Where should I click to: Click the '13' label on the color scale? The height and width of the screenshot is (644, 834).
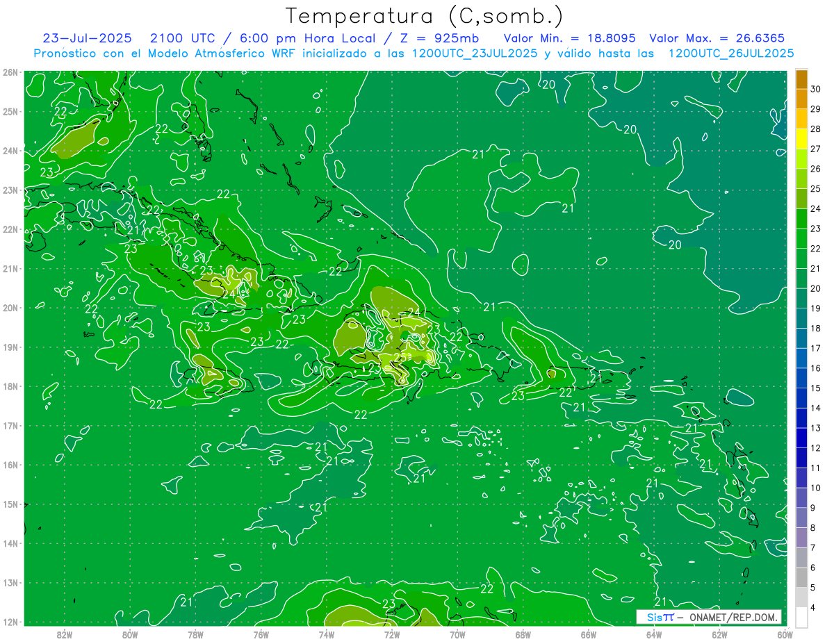click(x=816, y=428)
